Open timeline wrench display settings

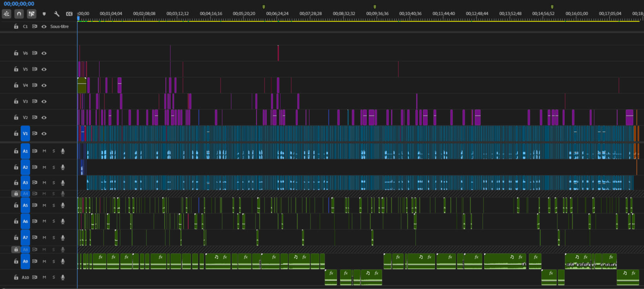pos(57,14)
